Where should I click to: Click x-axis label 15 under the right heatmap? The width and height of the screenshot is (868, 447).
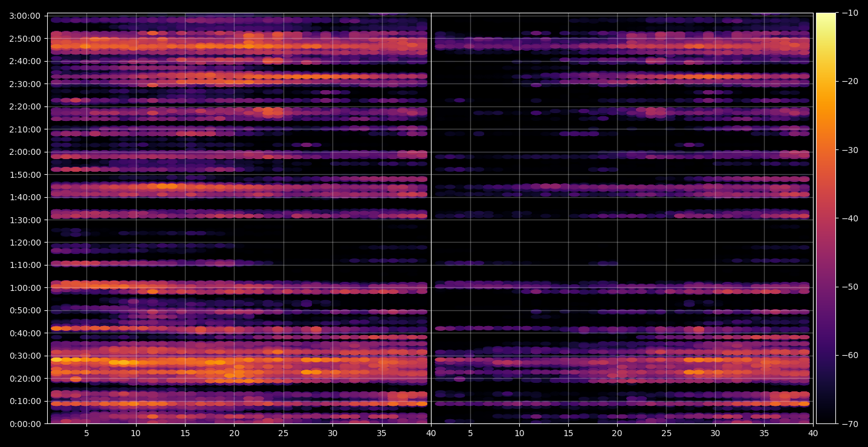pos(568,434)
